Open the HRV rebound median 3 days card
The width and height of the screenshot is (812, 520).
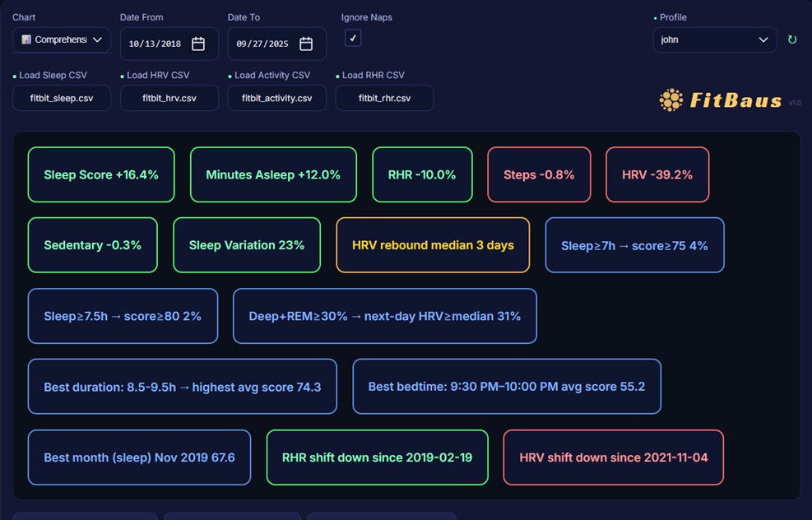click(x=433, y=245)
